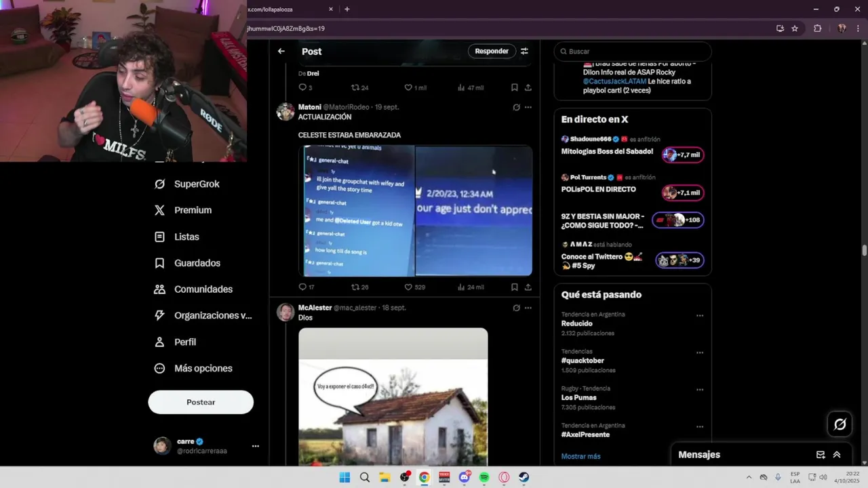Open Grok icon on McAlester's post
This screenshot has height=488, width=868.
[x=516, y=308]
